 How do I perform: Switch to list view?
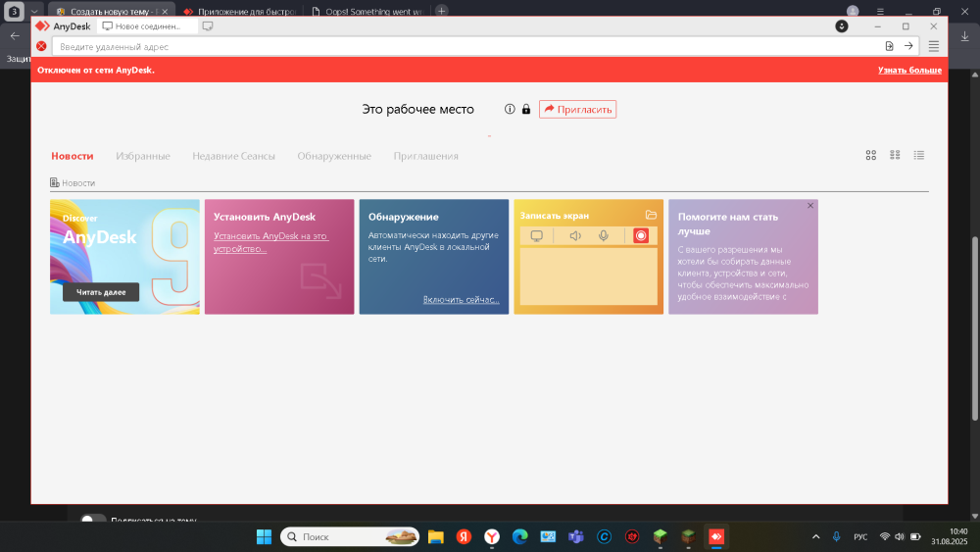(919, 155)
